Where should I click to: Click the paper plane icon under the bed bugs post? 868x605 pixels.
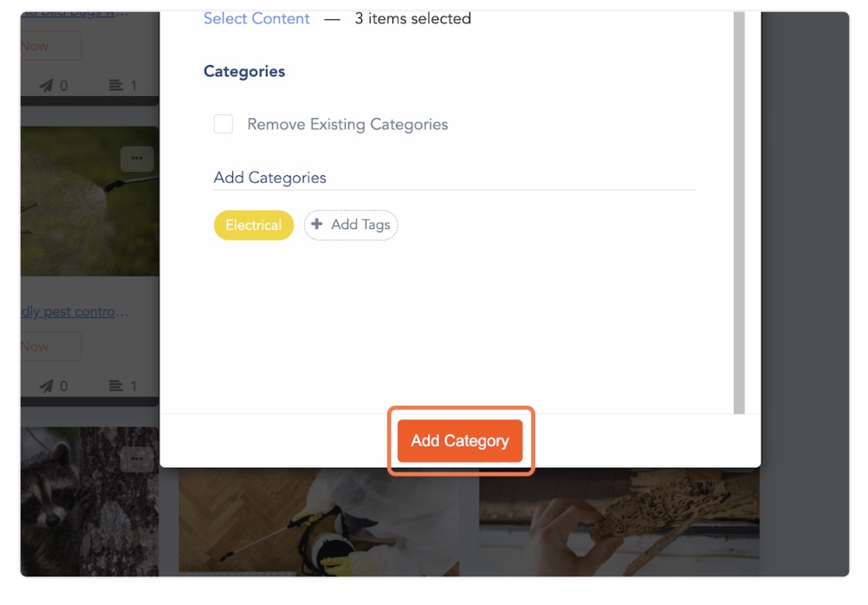click(47, 85)
